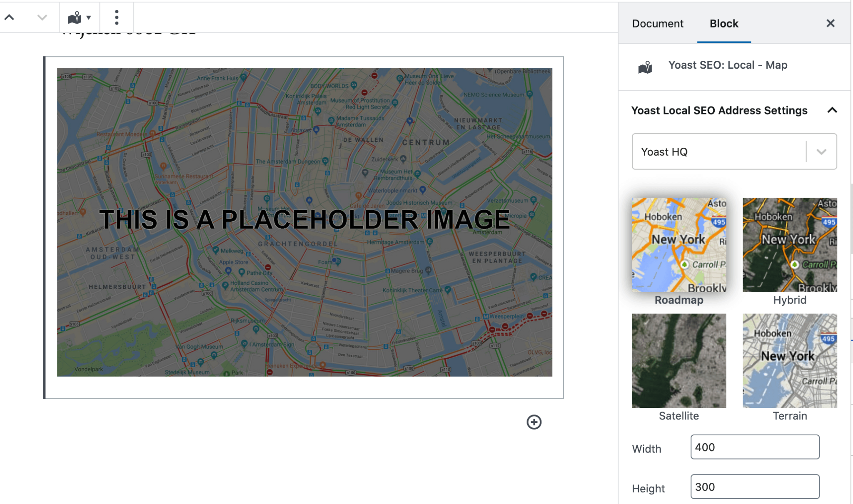
Task: Expand the location selector chevron
Action: pyautogui.click(x=821, y=151)
